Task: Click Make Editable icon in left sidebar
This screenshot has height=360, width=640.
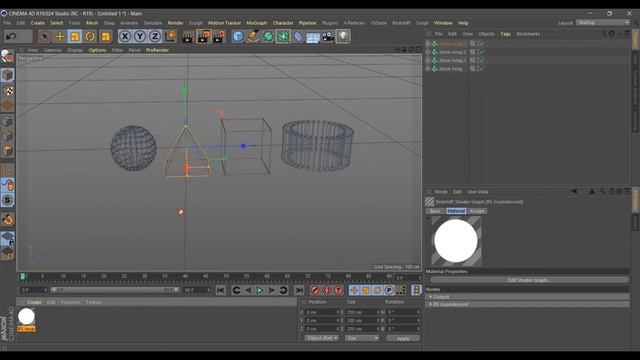Action: point(7,56)
